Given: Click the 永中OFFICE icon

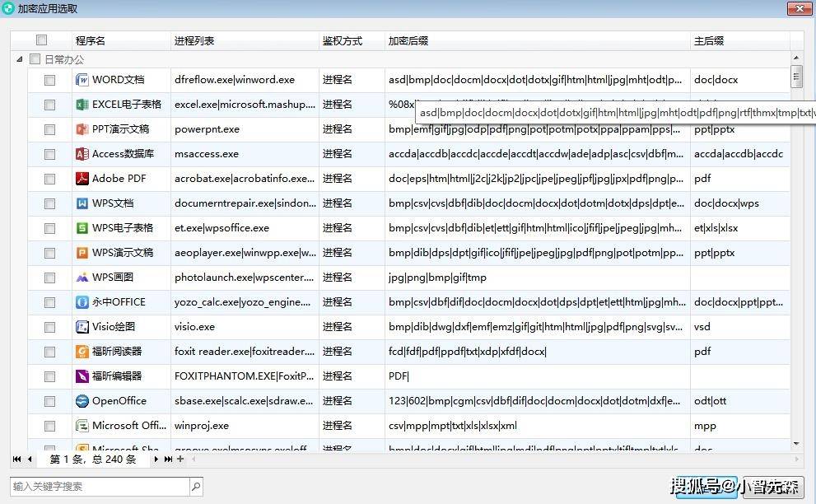Looking at the screenshot, I should point(82,302).
